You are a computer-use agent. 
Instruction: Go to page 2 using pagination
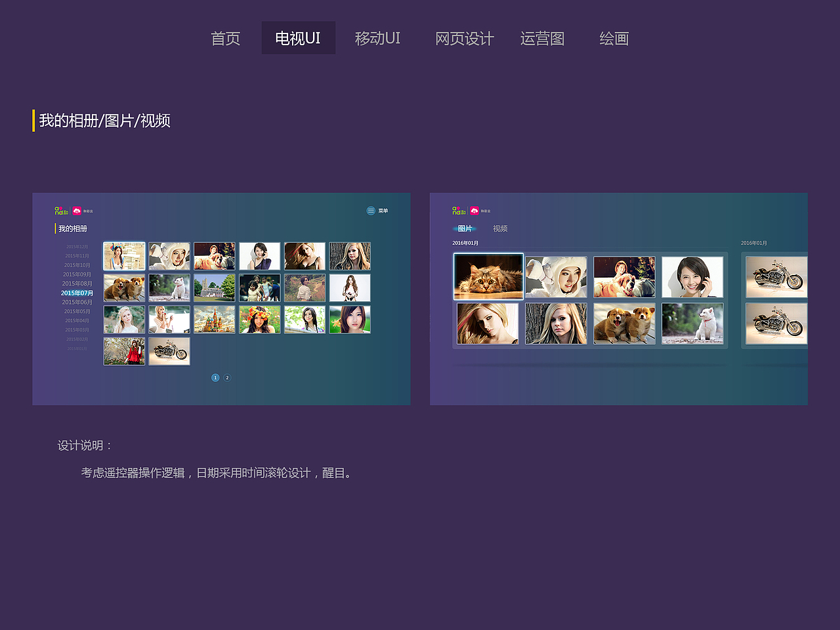[x=227, y=377]
